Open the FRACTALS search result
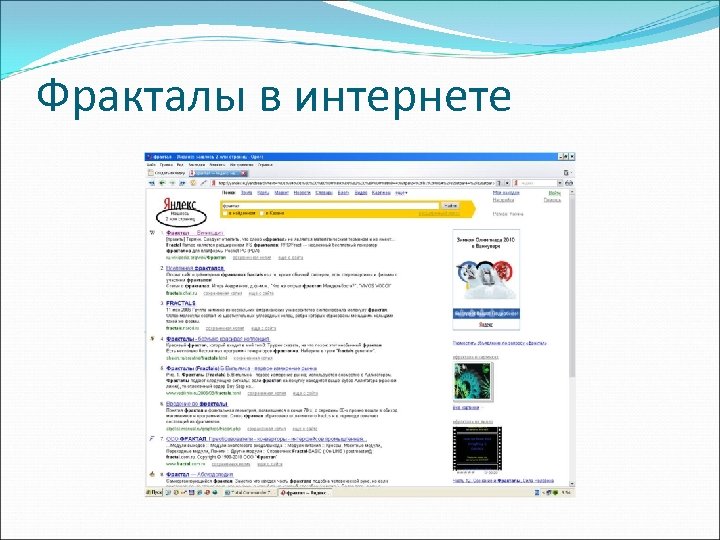The width and height of the screenshot is (720, 540). click(180, 303)
